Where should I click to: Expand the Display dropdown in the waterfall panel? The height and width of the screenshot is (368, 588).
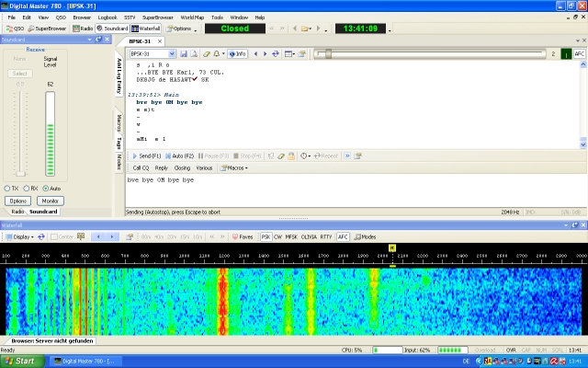point(20,236)
